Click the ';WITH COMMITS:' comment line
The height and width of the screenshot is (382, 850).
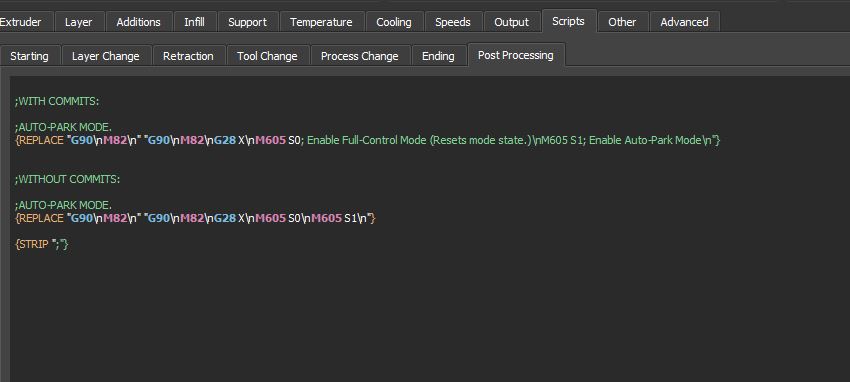(57, 101)
